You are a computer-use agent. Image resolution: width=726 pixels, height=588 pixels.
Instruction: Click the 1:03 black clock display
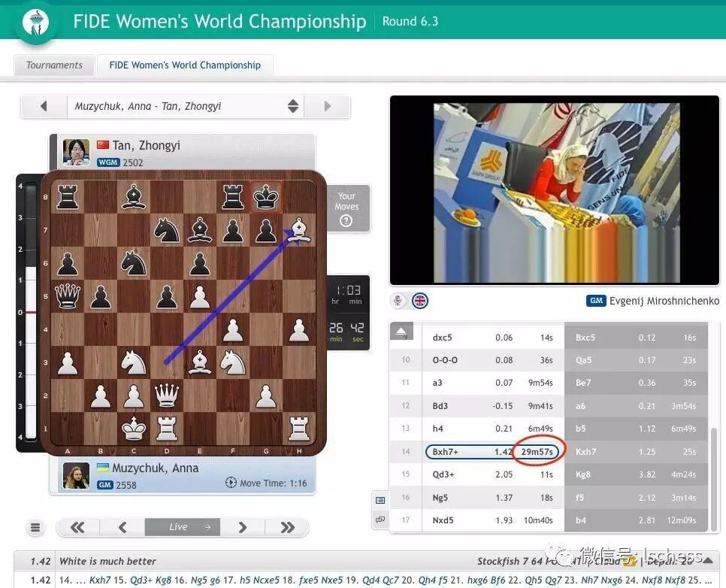click(x=348, y=295)
